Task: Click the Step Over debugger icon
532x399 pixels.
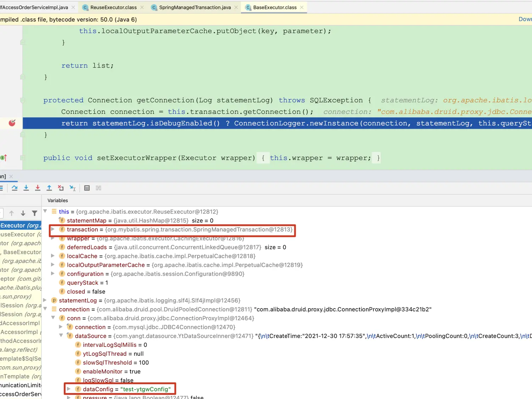Action: click(x=15, y=188)
